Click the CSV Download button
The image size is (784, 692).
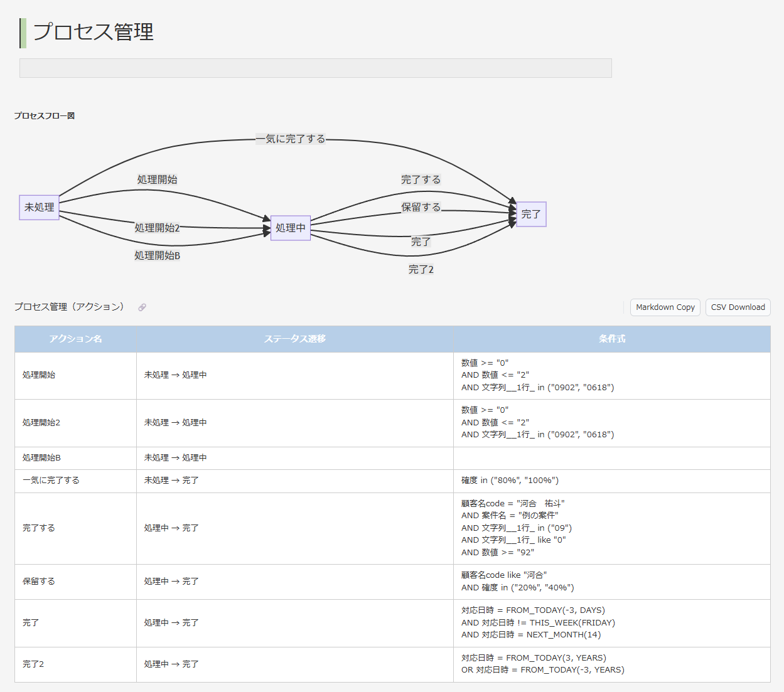738,307
